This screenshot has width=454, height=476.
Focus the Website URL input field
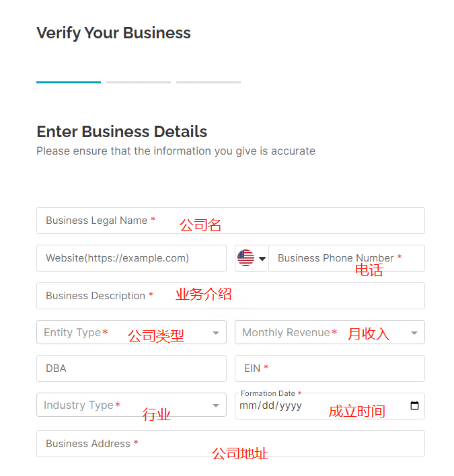[x=131, y=258]
